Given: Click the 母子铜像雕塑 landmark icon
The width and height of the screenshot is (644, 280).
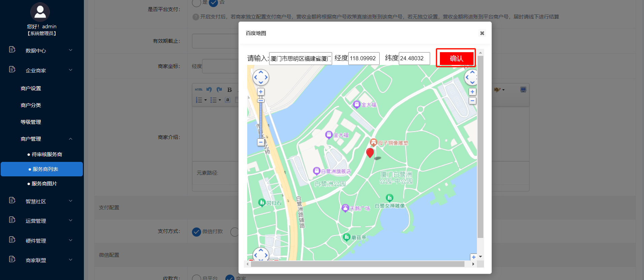Looking at the screenshot, I should coord(373,142).
